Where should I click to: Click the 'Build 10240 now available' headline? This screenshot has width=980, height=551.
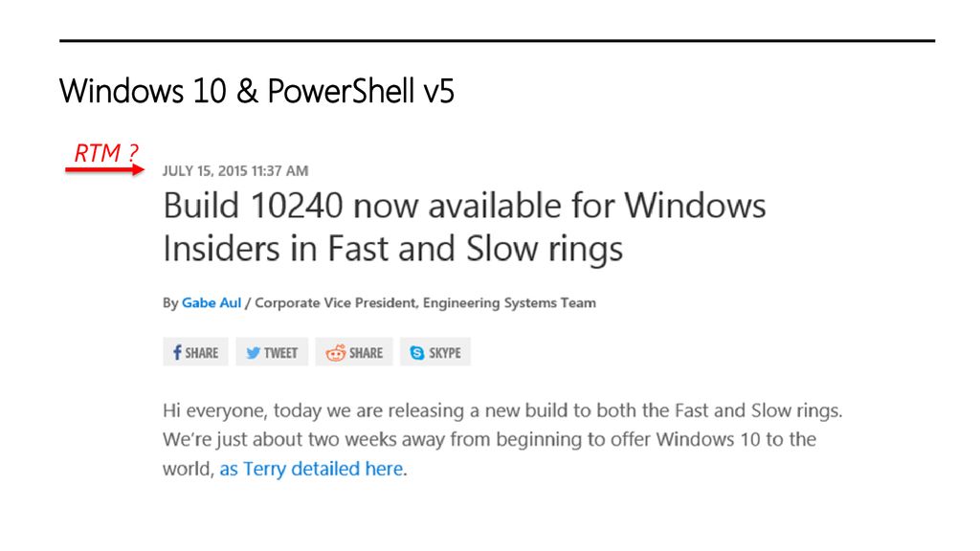pyautogui.click(x=464, y=206)
